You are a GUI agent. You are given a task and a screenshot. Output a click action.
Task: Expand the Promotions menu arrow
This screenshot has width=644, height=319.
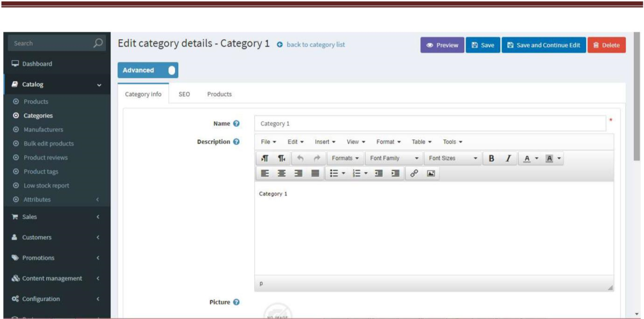point(98,258)
